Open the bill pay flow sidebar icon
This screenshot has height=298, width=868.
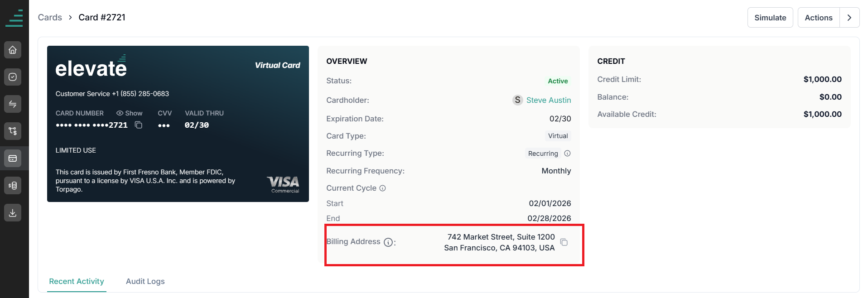tap(13, 131)
